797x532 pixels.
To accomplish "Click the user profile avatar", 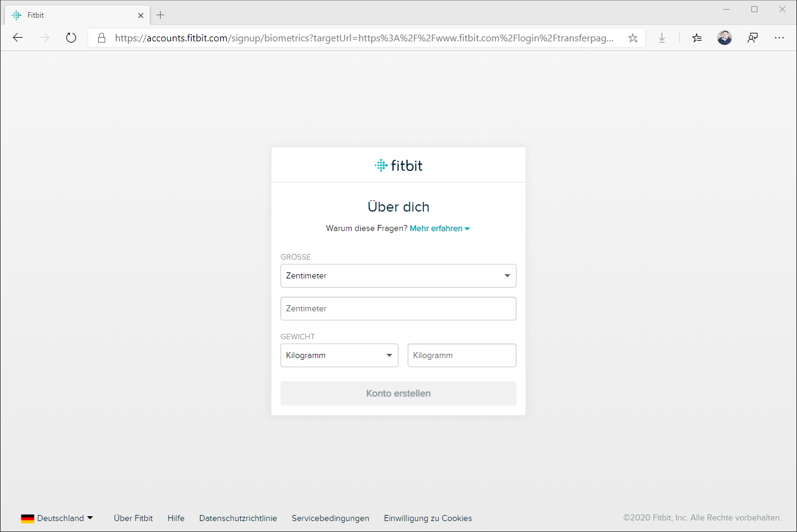I will pyautogui.click(x=724, y=38).
